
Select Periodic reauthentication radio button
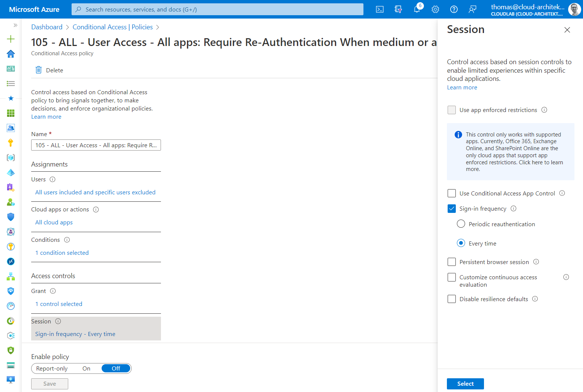[x=461, y=224]
